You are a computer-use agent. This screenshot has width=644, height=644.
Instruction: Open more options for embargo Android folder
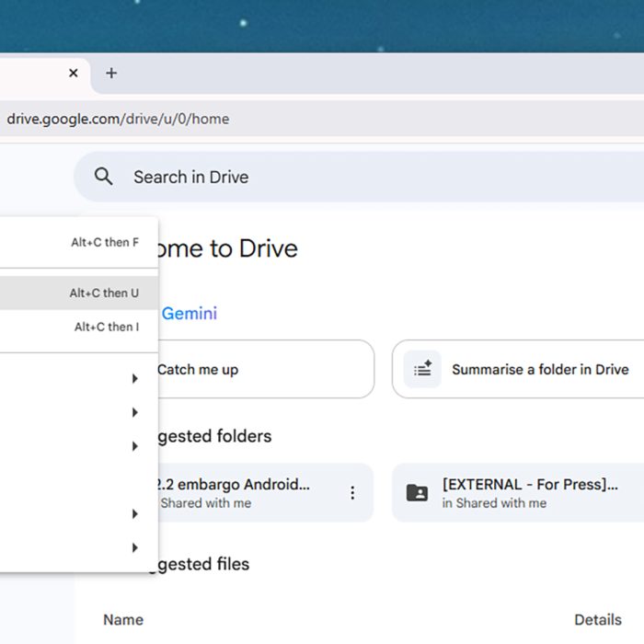(352, 492)
